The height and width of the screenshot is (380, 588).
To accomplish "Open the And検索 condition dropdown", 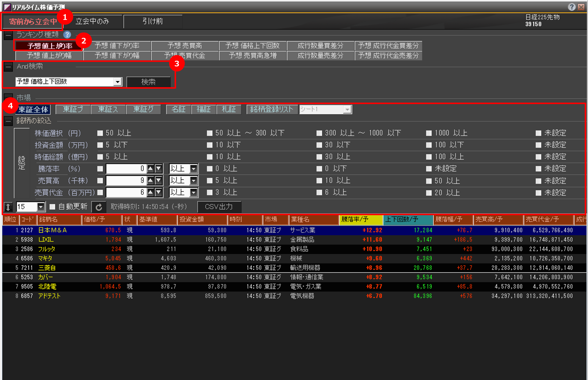I will click(118, 82).
